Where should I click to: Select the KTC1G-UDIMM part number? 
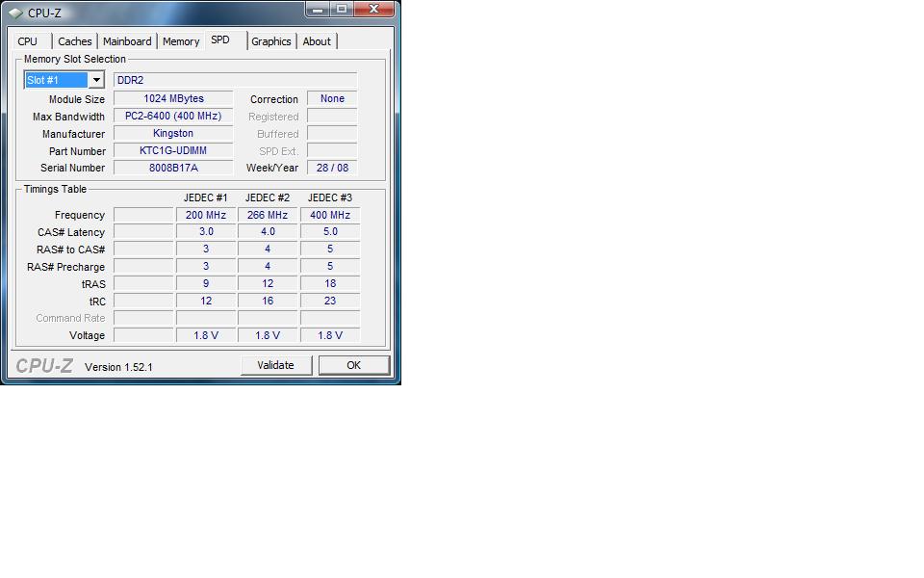coord(173,150)
